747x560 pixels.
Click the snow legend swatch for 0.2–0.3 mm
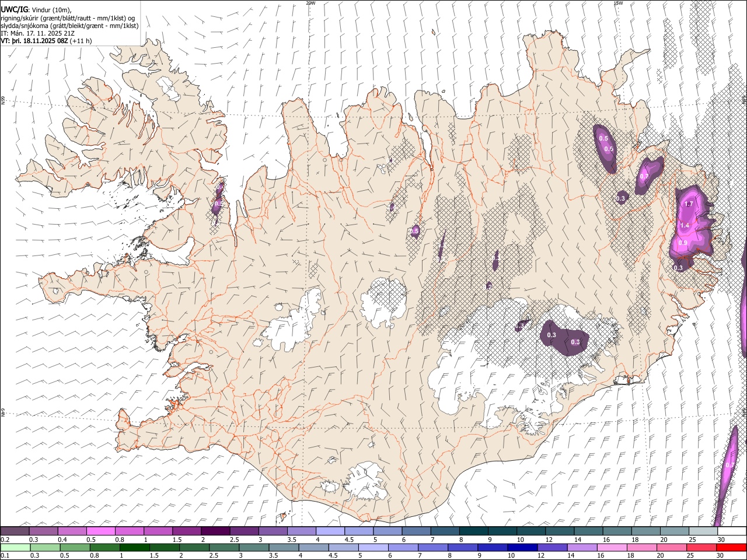15,531
